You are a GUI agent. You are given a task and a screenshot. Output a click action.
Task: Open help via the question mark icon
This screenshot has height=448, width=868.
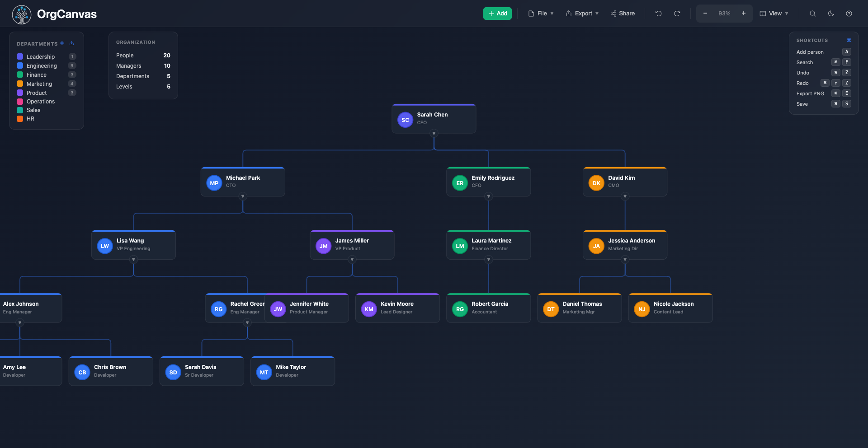[x=849, y=14]
